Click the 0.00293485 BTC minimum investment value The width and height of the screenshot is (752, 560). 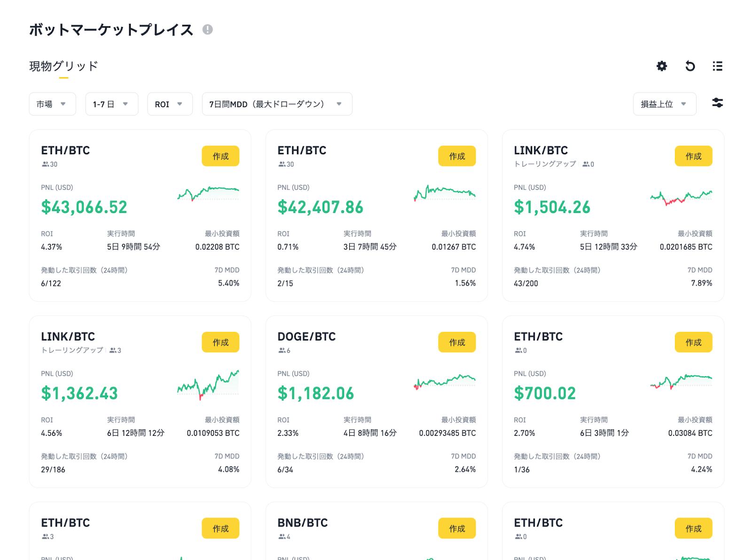(447, 433)
